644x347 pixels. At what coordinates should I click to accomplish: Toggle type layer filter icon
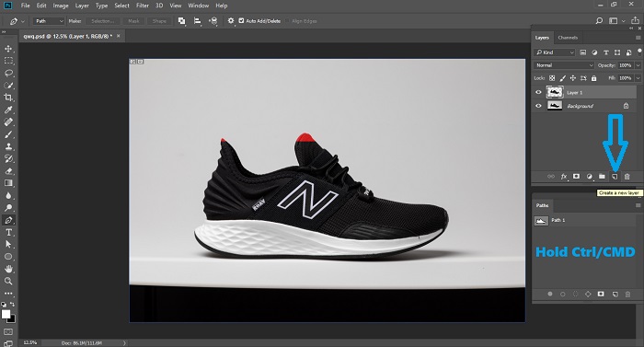(x=605, y=52)
